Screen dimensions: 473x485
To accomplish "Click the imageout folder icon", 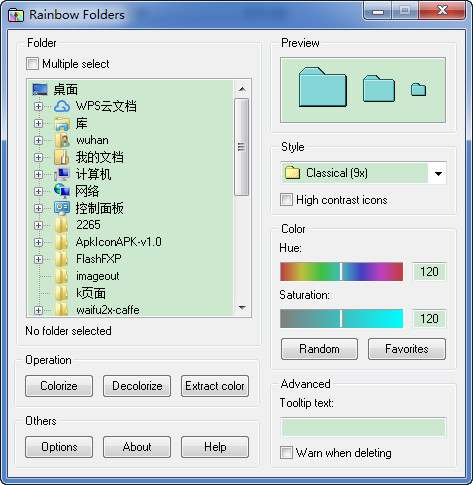I will coord(62,276).
